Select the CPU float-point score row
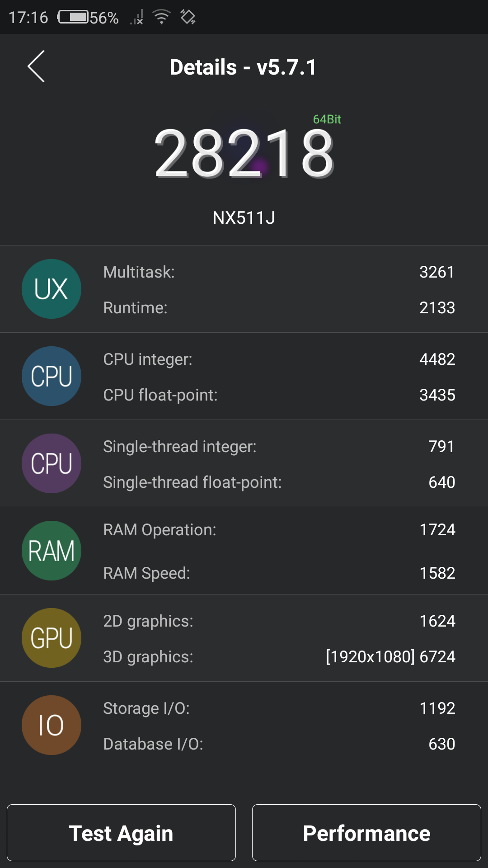488x868 pixels. pos(279,395)
